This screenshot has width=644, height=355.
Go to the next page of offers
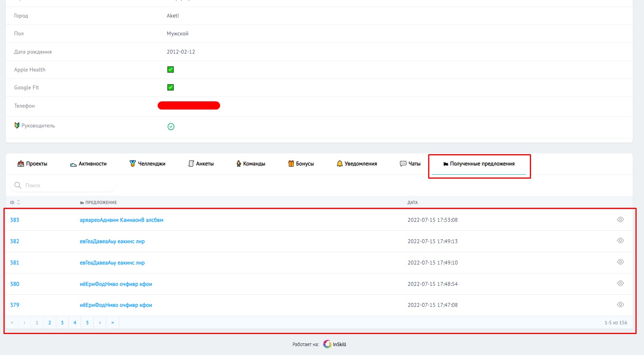point(100,322)
